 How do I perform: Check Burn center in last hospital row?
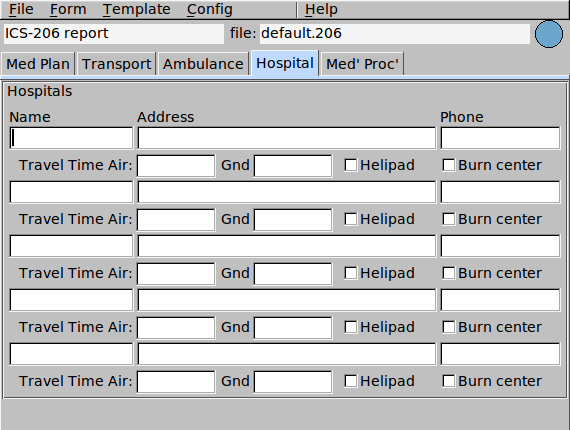coord(449,381)
